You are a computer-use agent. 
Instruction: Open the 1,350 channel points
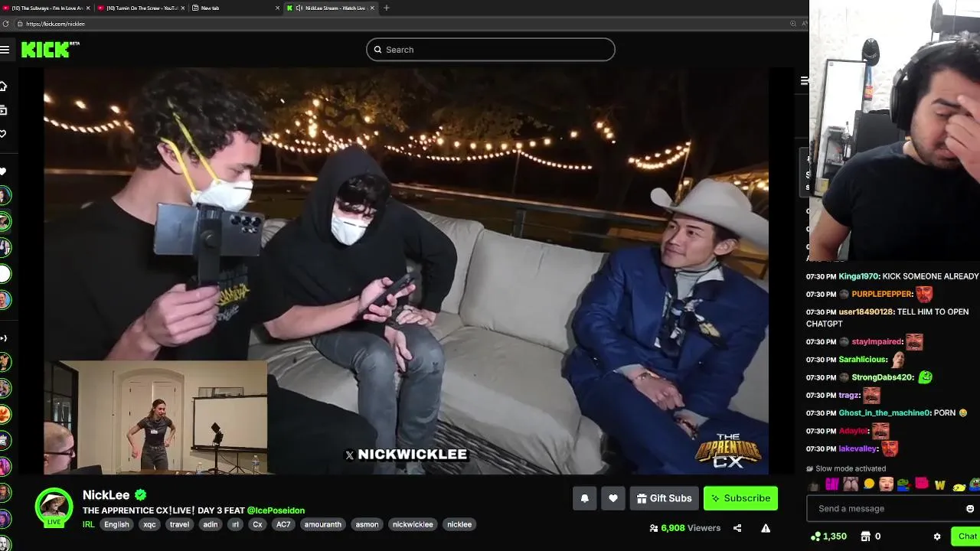[828, 536]
